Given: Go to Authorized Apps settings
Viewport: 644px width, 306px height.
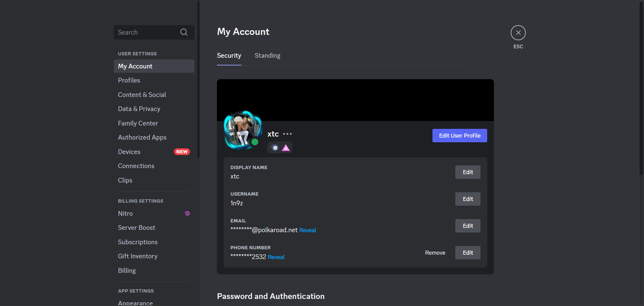Looking at the screenshot, I should tap(142, 137).
